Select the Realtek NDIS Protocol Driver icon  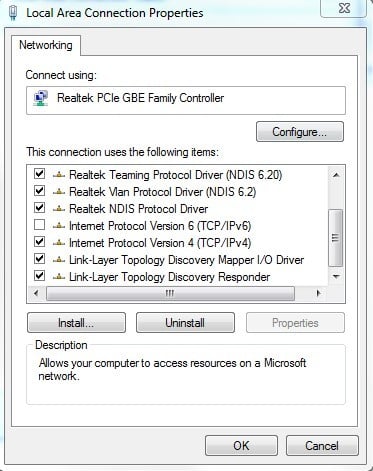tap(59, 209)
